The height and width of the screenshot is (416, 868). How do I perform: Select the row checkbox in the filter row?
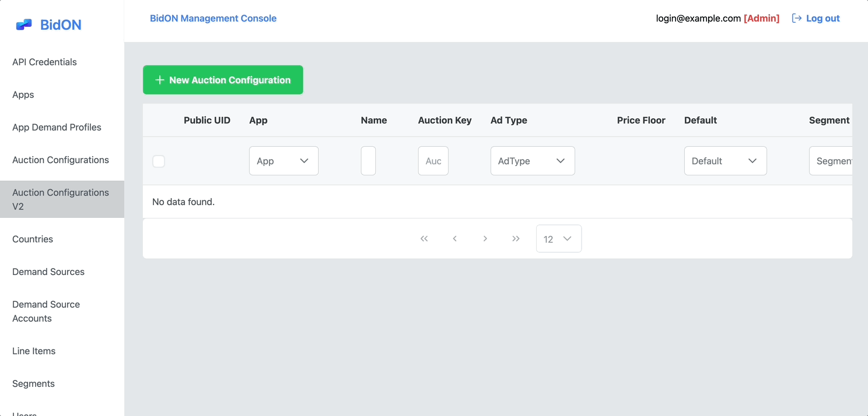tap(158, 161)
